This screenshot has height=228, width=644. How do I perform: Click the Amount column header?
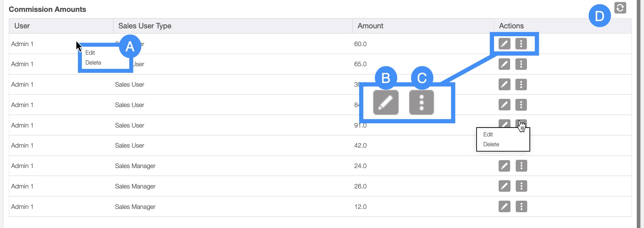[370, 26]
